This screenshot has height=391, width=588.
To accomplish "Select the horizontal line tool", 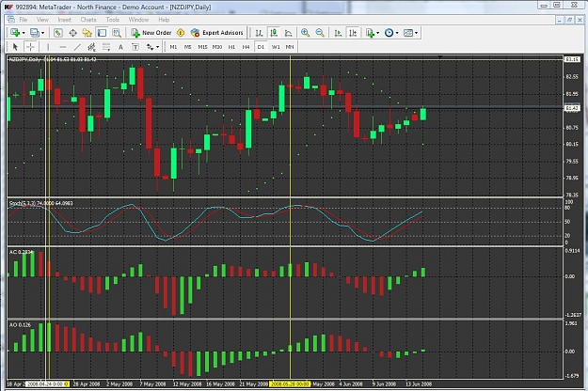I will (63, 47).
